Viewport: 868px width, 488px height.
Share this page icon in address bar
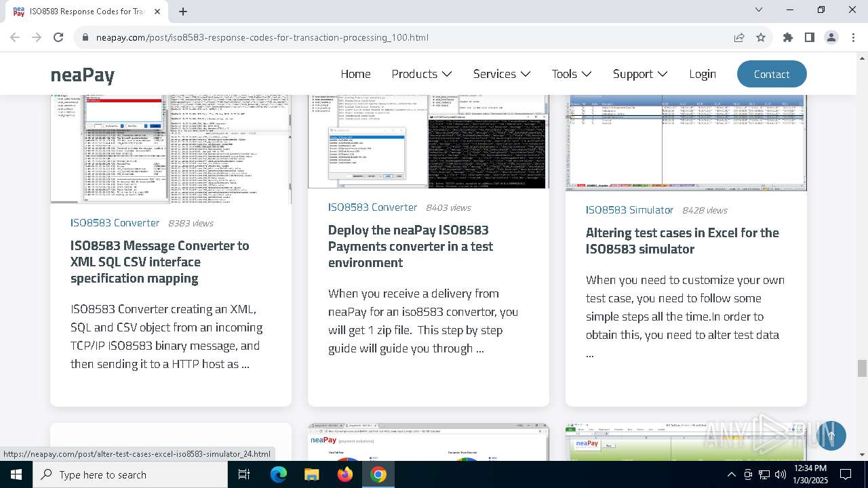(739, 37)
